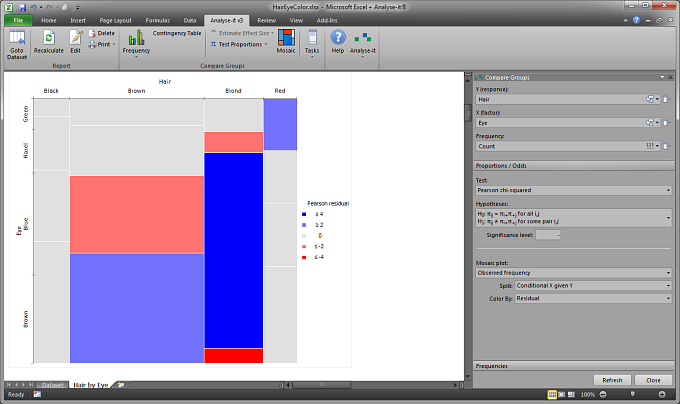Click the zoom slider handle
The image size is (680, 404).
632,394
